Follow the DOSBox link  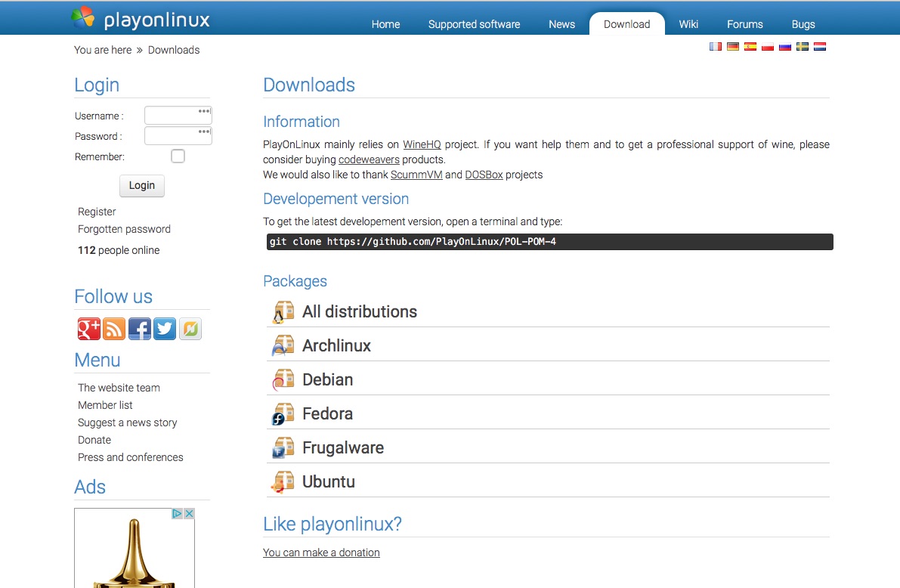tap(484, 175)
